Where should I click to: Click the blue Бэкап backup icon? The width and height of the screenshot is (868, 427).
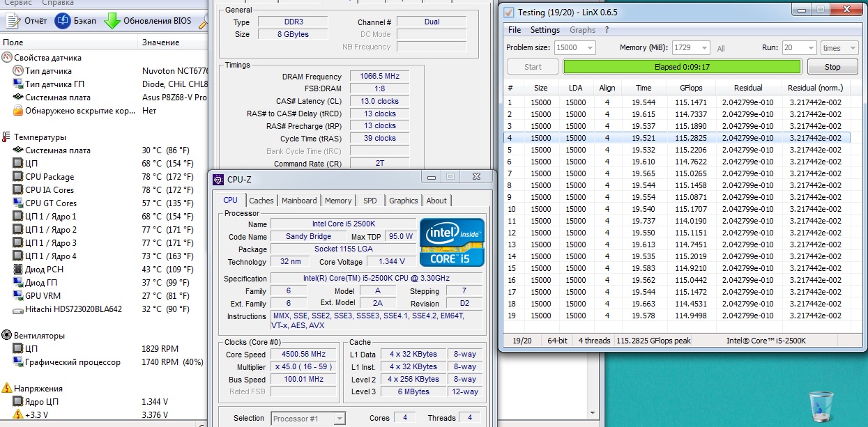(x=63, y=21)
